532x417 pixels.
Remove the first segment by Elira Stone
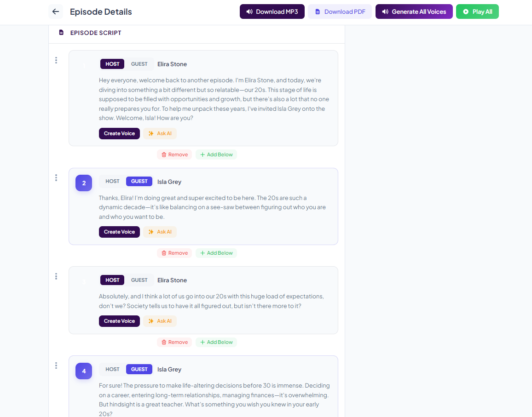coord(174,154)
